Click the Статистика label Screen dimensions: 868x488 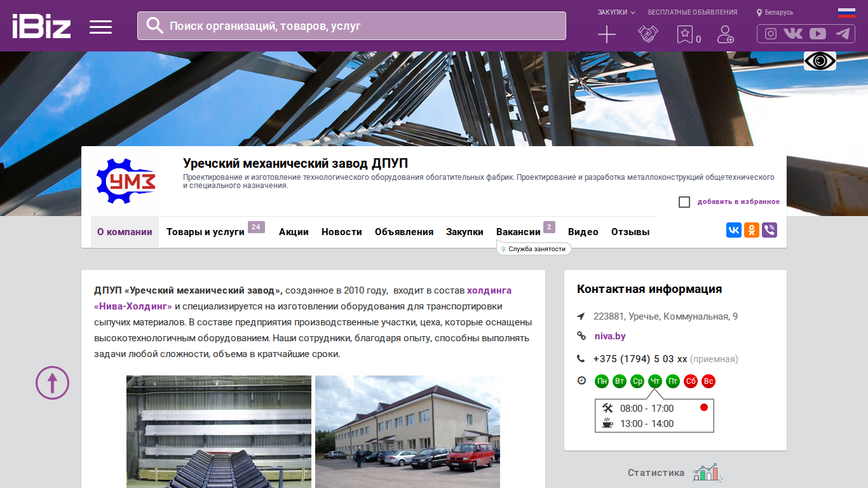[x=656, y=473]
